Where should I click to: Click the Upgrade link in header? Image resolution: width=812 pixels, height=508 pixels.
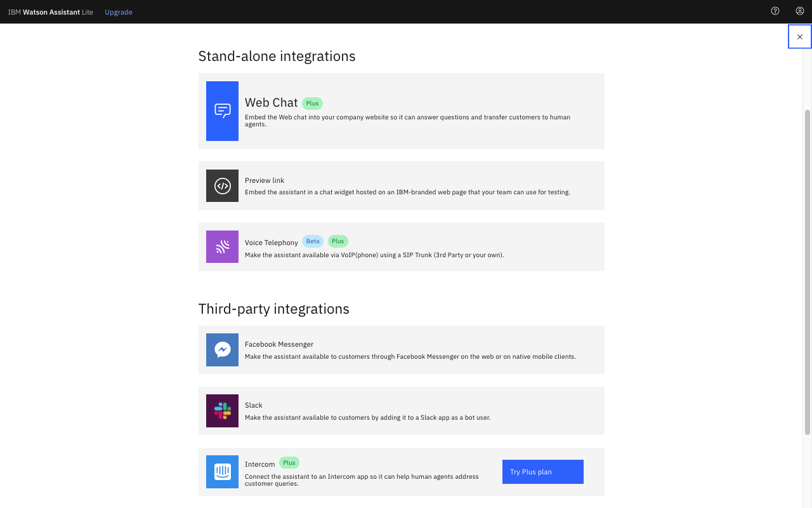click(x=119, y=12)
